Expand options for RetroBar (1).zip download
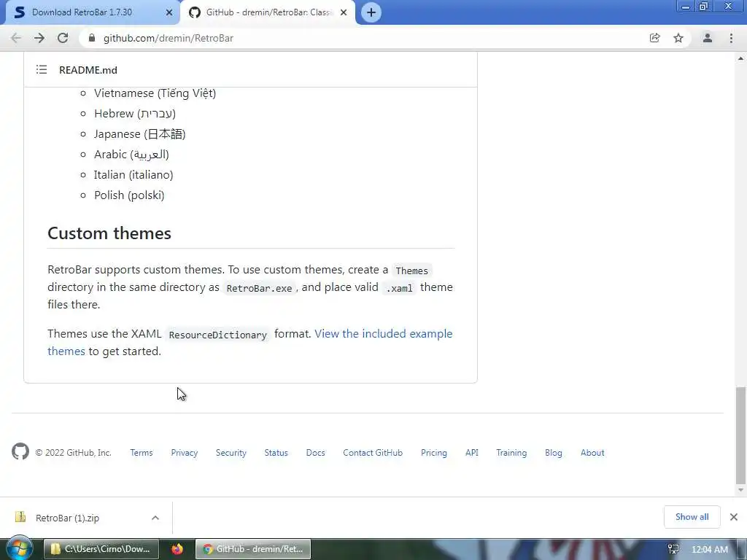Screen dimensions: 747x560 pos(155,518)
